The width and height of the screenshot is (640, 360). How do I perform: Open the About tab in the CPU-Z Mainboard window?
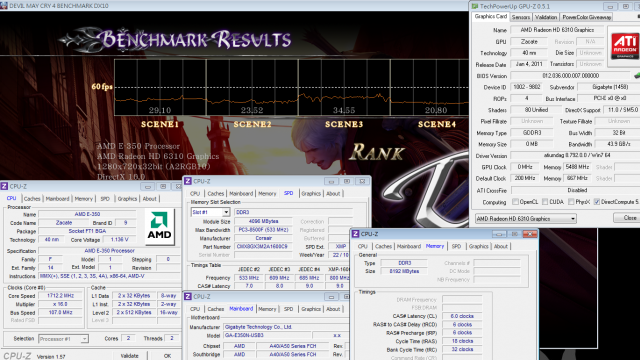[x=333, y=309]
